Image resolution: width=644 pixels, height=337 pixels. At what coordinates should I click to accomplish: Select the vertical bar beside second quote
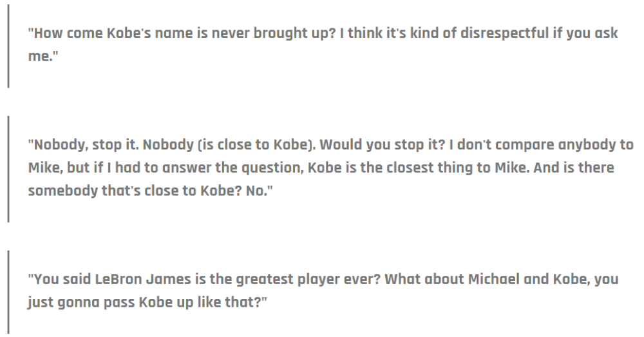coord(8,169)
